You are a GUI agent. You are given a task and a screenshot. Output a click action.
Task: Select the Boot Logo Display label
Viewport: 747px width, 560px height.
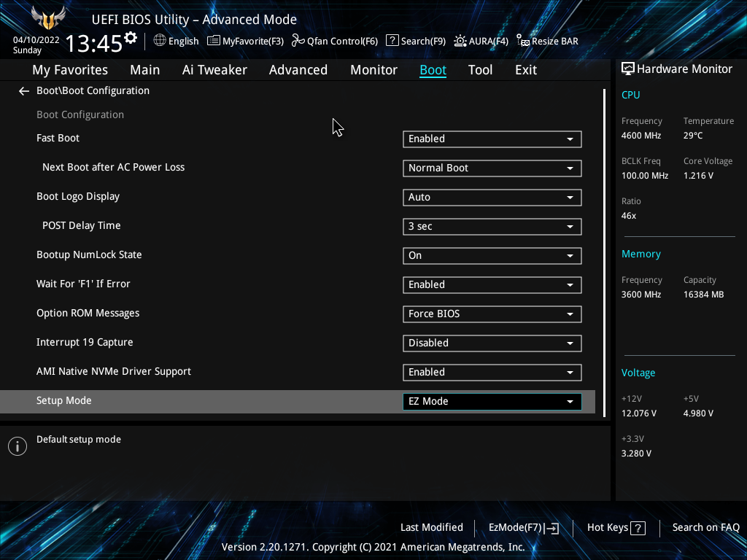click(x=78, y=197)
